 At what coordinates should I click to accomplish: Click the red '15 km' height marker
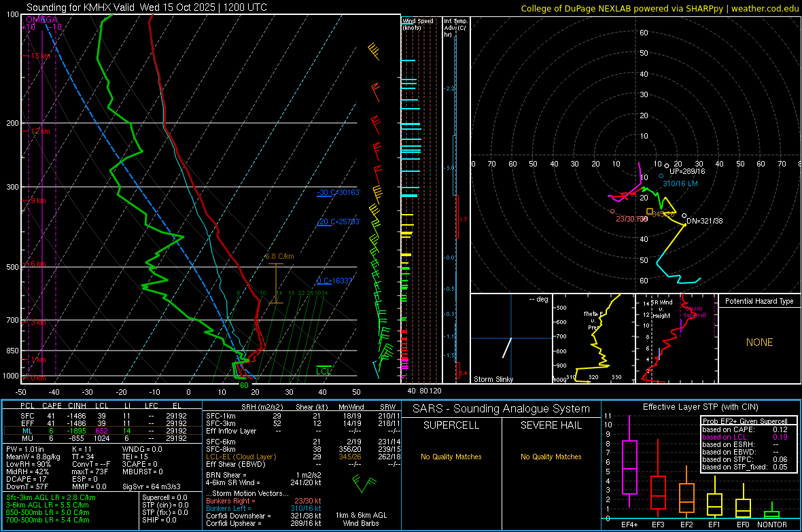[40, 56]
